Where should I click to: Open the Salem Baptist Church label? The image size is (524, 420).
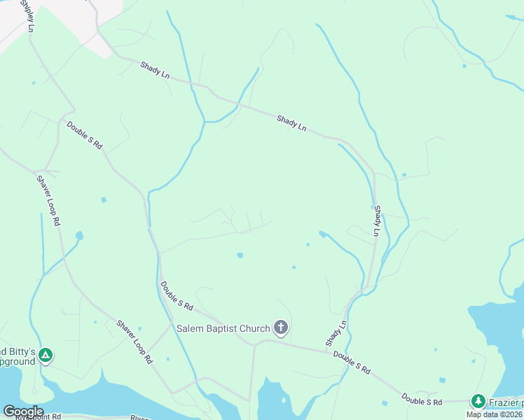(223, 328)
